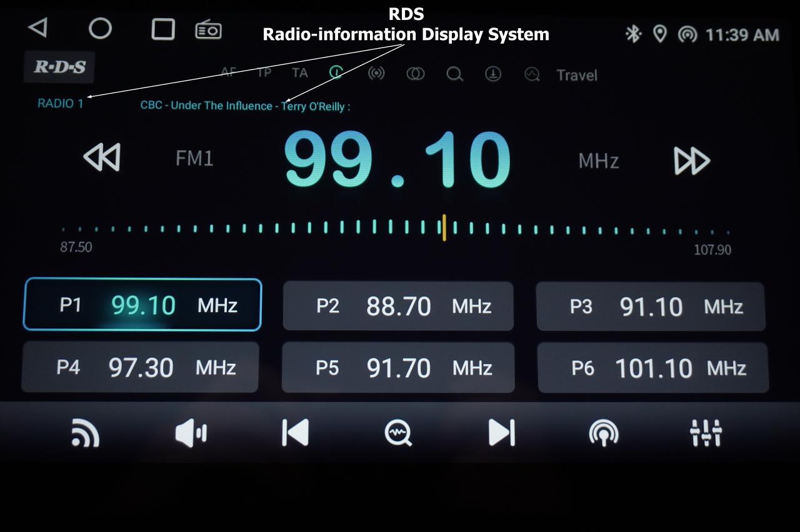Click the RADIO 1 station name
800x532 pixels.
tap(61, 103)
